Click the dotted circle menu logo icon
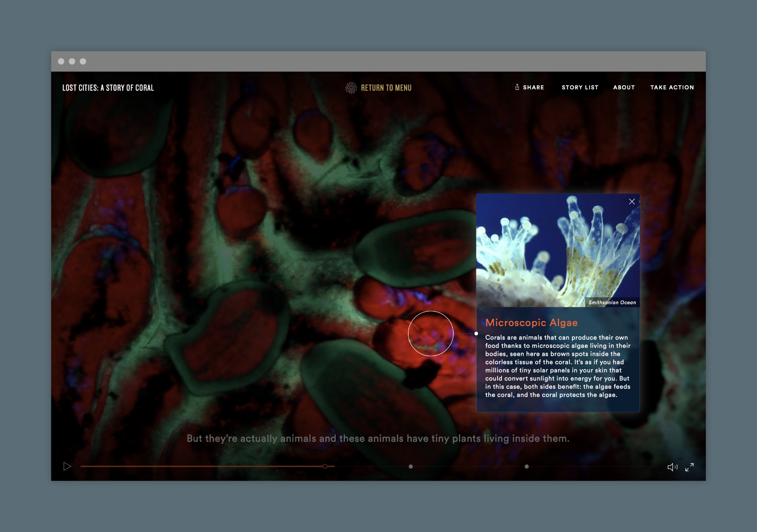757x532 pixels. (351, 88)
